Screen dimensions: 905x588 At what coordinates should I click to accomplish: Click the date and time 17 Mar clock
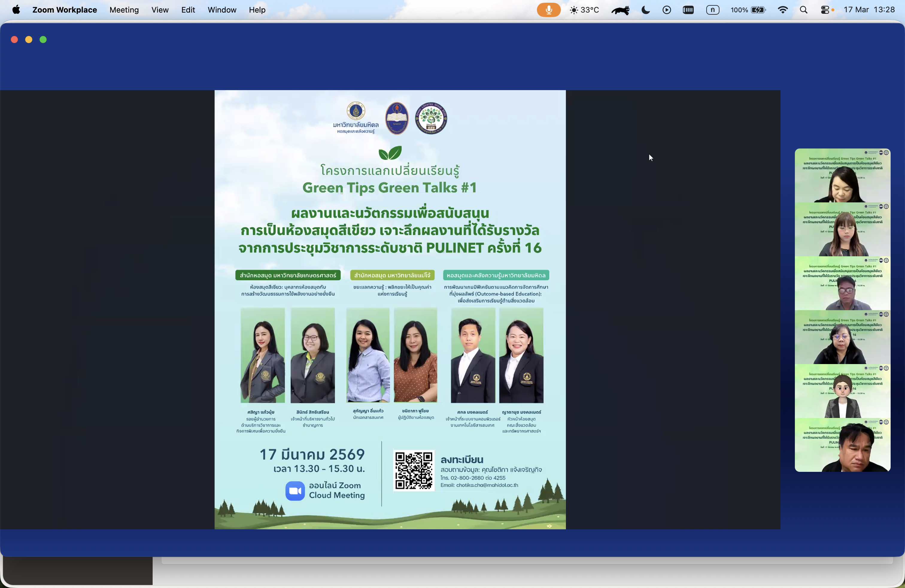(x=869, y=10)
